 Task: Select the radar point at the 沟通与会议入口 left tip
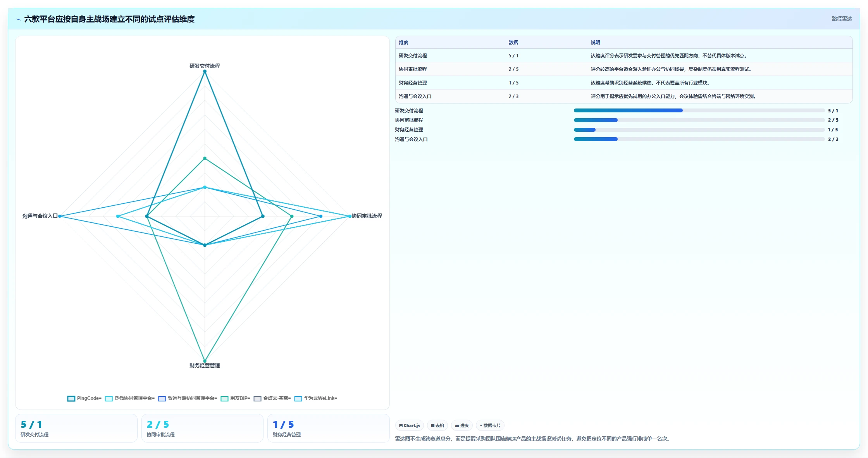[60, 216]
